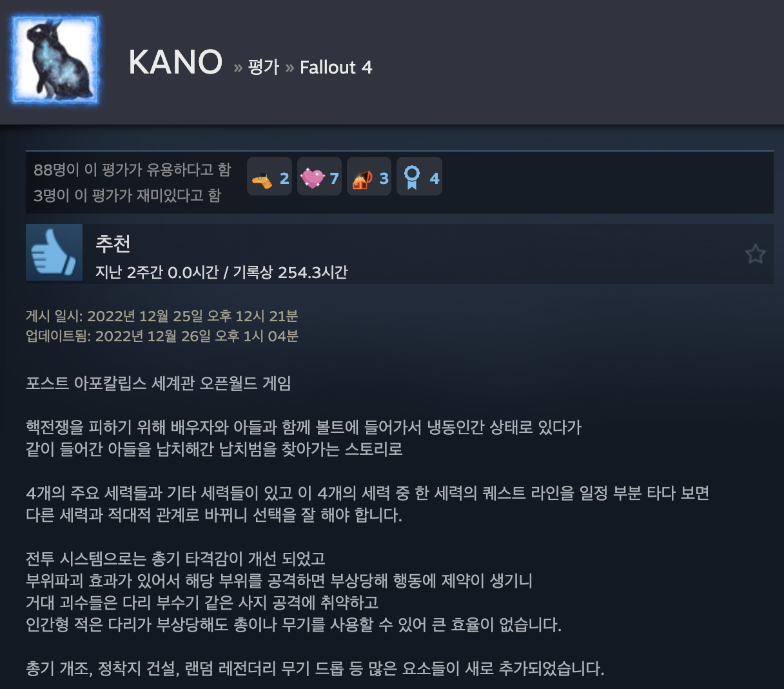The width and height of the screenshot is (784, 689).
Task: Click the 포스트 아포칼립스 세계관 review line
Action: click(159, 383)
